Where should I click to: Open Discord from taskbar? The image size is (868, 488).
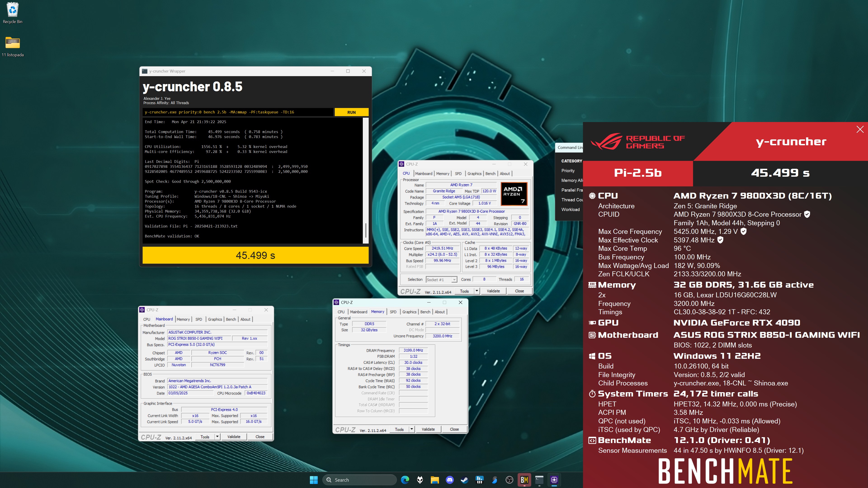tap(450, 480)
